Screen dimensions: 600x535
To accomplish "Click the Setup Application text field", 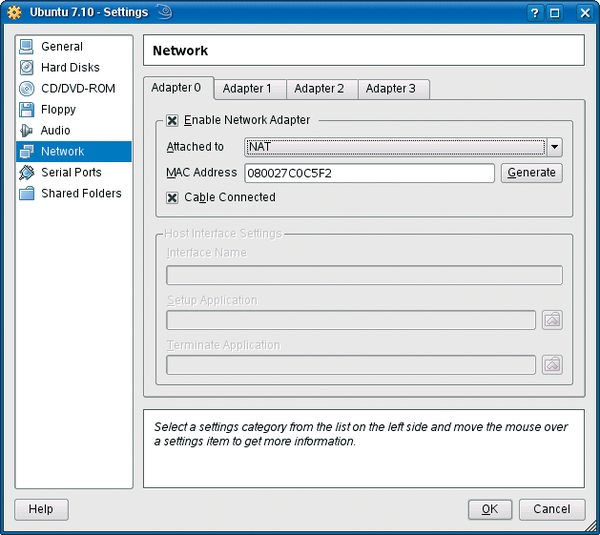I will (x=351, y=320).
